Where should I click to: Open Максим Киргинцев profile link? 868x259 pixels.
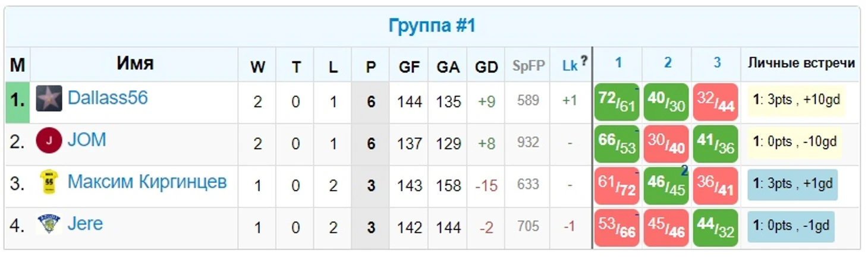point(147,182)
